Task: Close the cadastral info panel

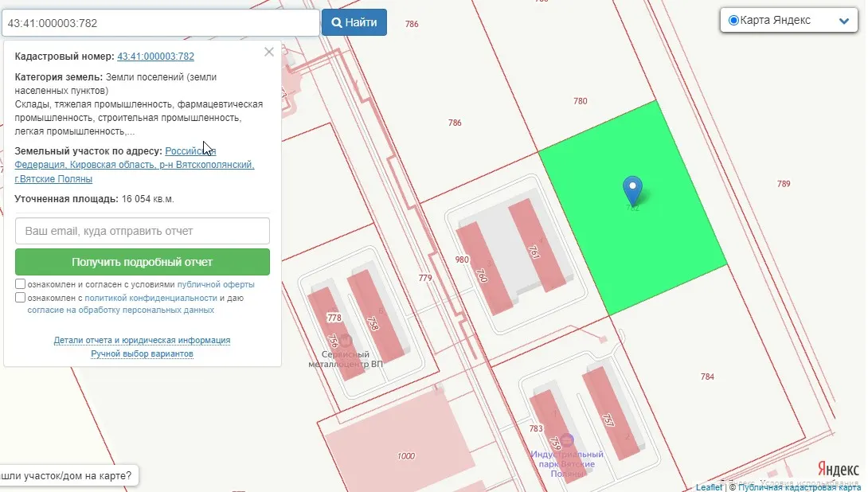Action: pos(269,52)
